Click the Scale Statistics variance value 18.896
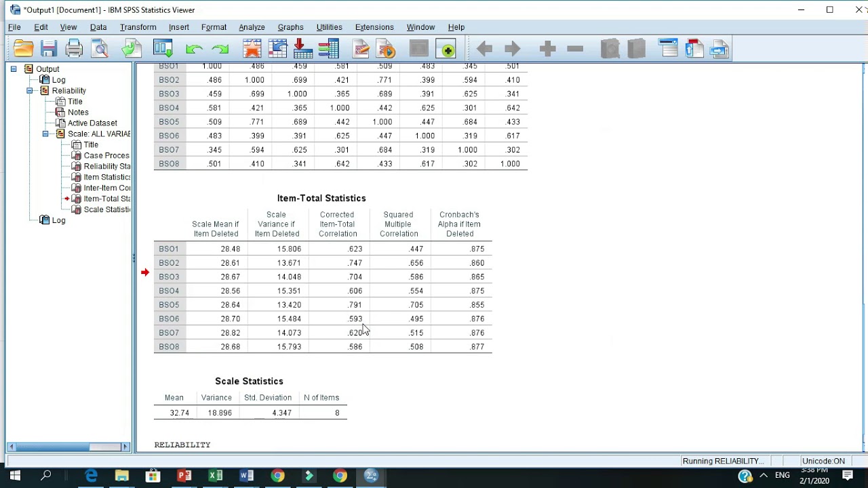 220,413
